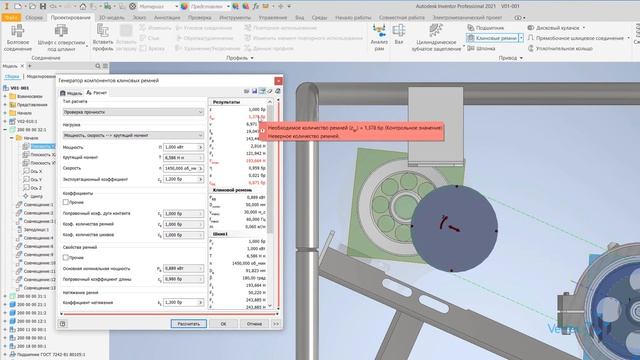Open the Нагрузка dropdown
This screenshot has height=360, width=640.
133,135
